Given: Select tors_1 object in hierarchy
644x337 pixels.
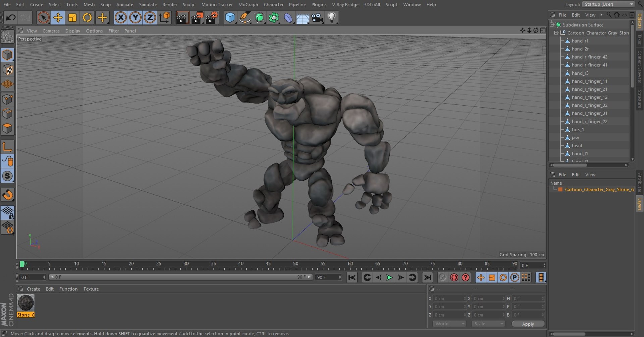Looking at the screenshot, I should [578, 130].
